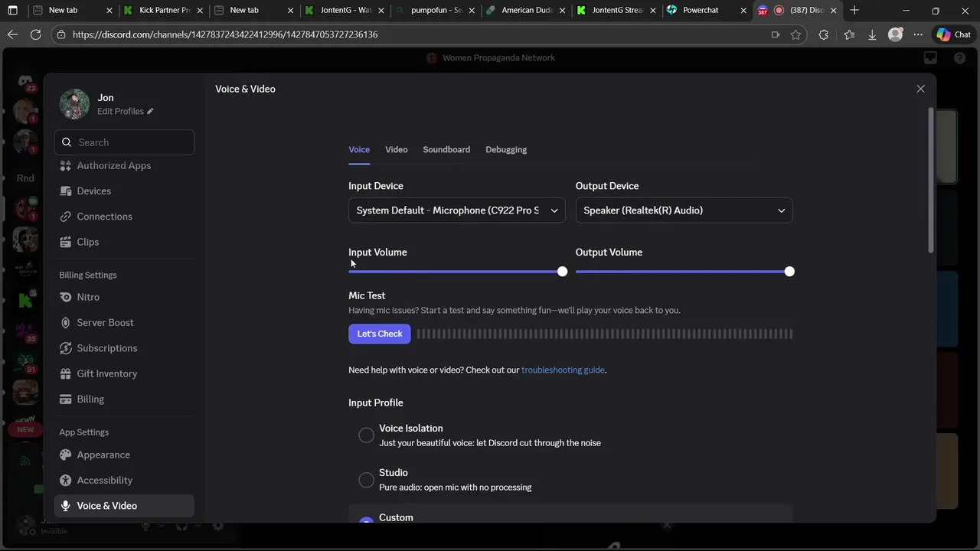Click the 'Billing Settings' section heading
980x551 pixels.
tap(88, 275)
